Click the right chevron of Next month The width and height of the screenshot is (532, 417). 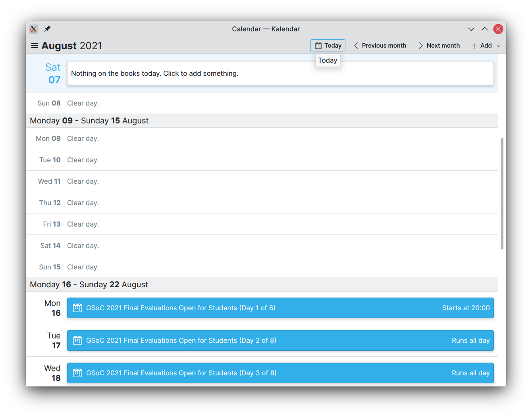coord(421,46)
